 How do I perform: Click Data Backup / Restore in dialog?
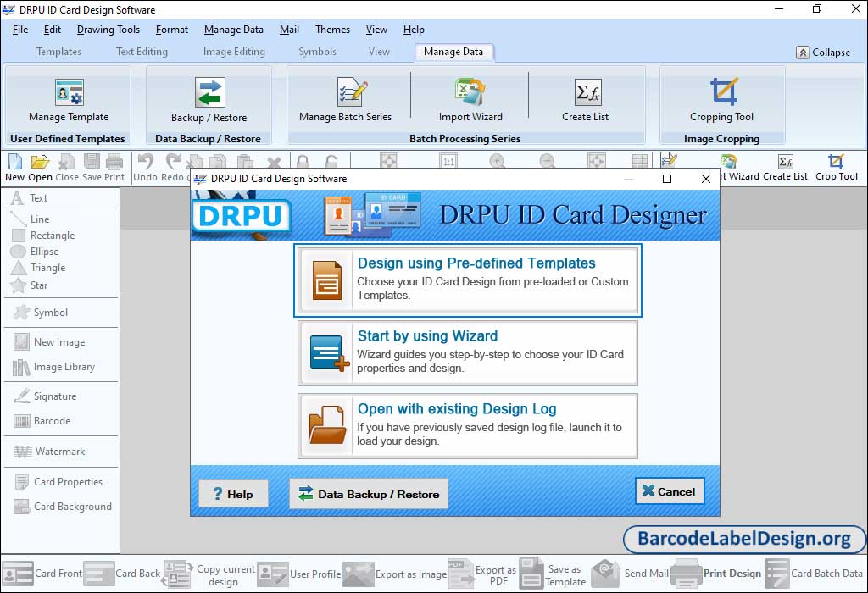pos(369,494)
